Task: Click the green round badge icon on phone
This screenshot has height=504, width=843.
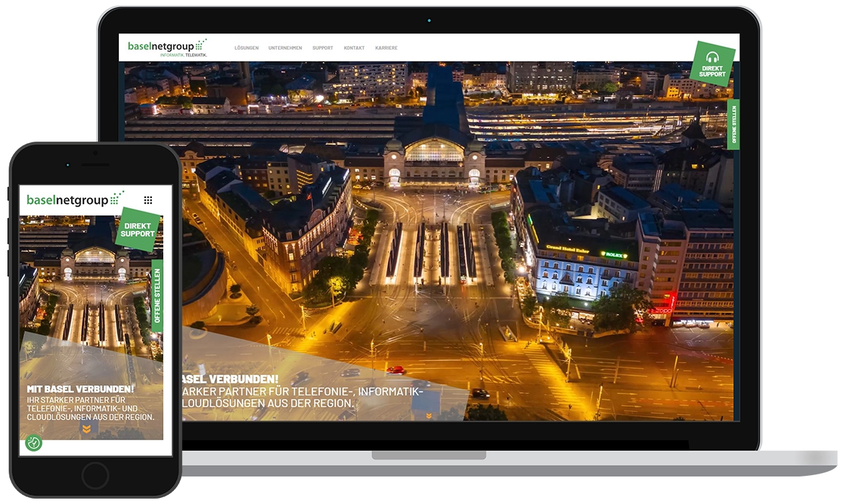Action: [34, 443]
